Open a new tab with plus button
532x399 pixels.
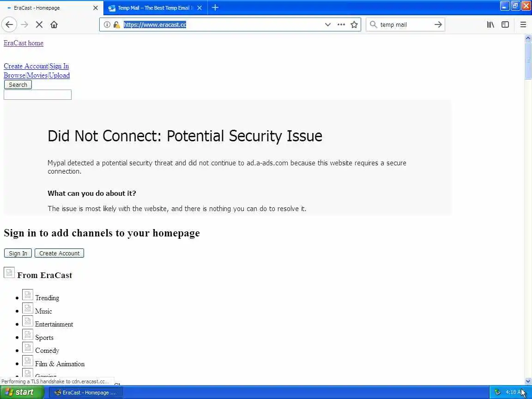tap(215, 7)
